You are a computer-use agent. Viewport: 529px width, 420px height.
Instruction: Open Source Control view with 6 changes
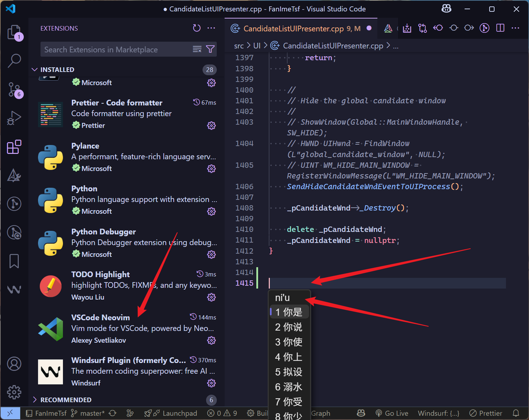[14, 90]
